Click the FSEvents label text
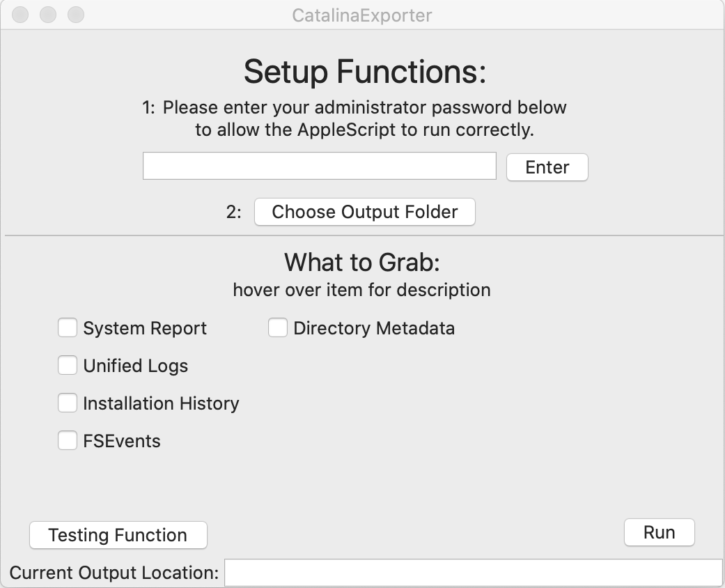Screen dimensions: 725x588 (121, 440)
